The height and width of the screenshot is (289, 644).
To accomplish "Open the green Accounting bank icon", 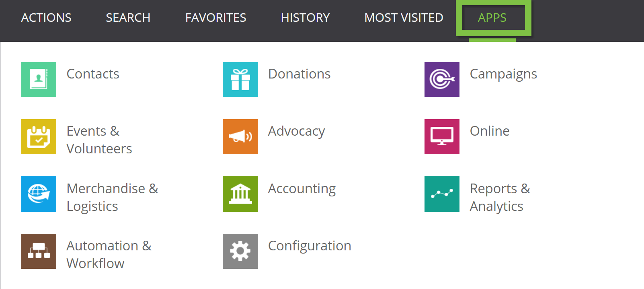I will point(240,194).
